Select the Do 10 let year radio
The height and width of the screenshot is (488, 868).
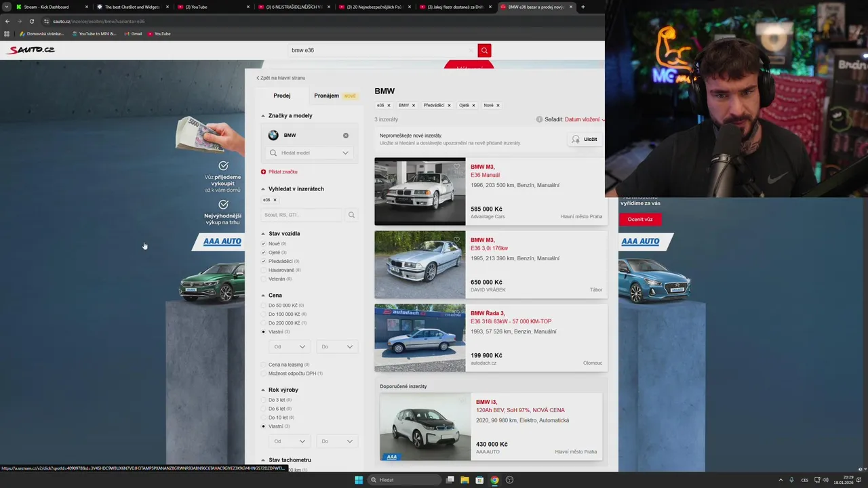pos(264,418)
